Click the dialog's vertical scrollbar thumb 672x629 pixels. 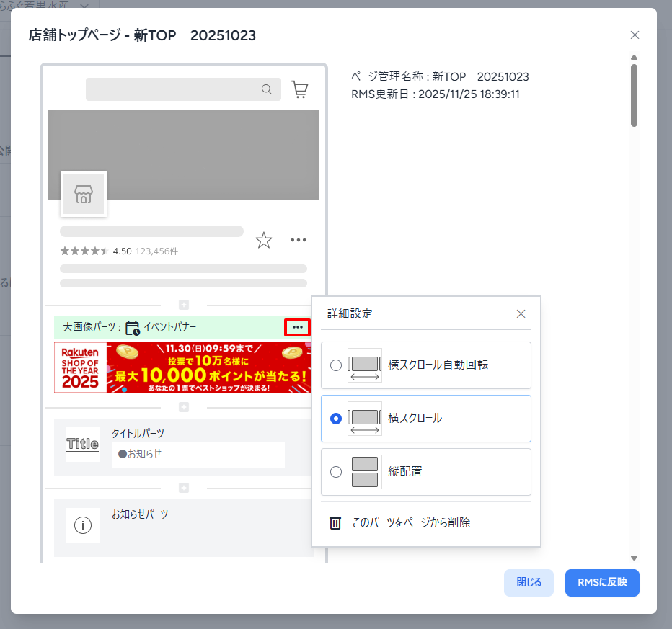pyautogui.click(x=634, y=95)
